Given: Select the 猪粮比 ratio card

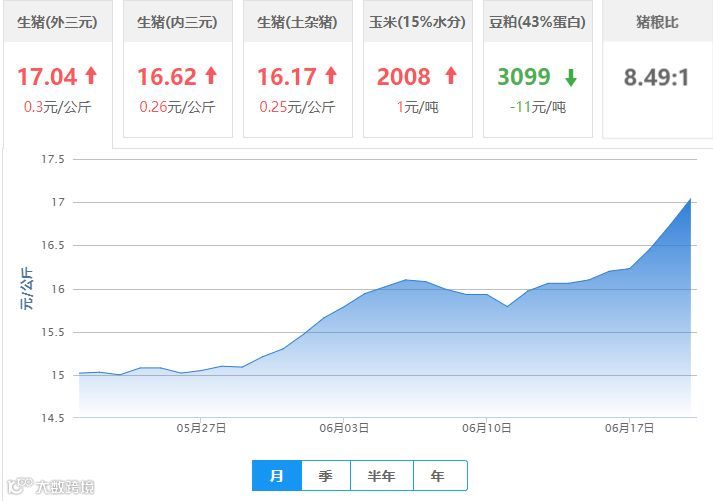Looking at the screenshot, I should coord(658,68).
